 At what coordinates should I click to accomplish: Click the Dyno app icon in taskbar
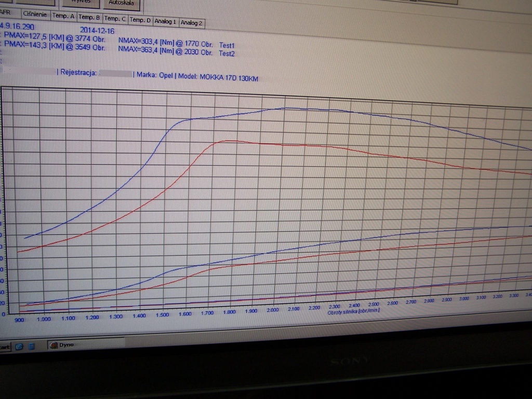54,344
